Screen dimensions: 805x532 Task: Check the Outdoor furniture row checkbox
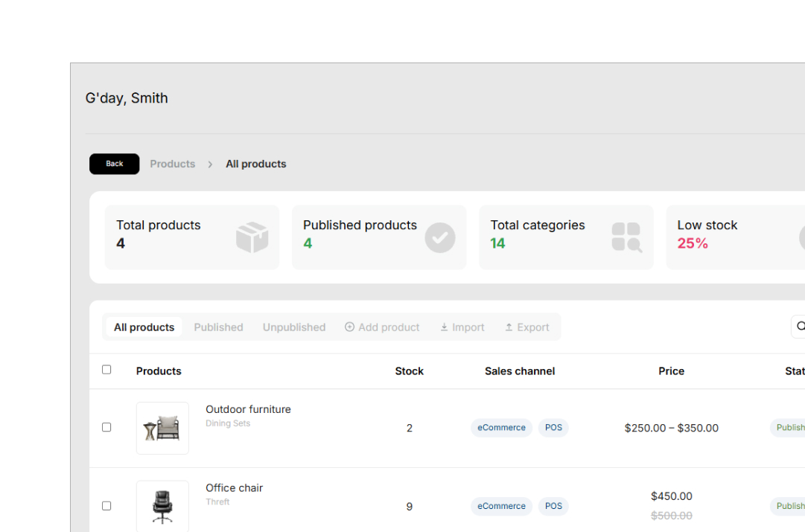click(x=106, y=427)
